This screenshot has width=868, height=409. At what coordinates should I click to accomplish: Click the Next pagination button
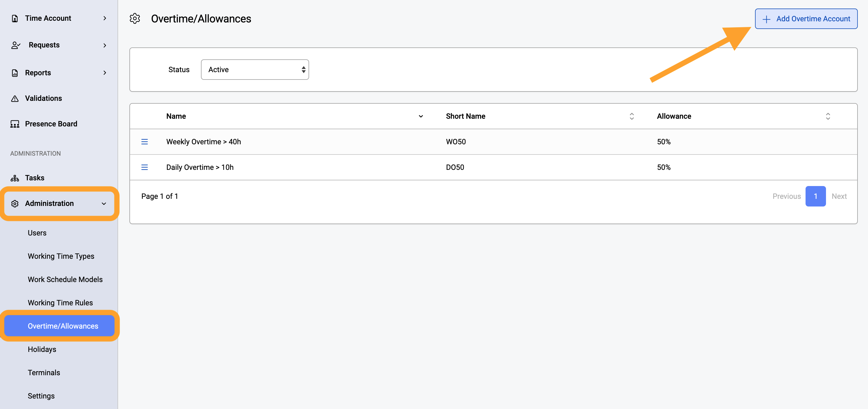[x=839, y=196]
